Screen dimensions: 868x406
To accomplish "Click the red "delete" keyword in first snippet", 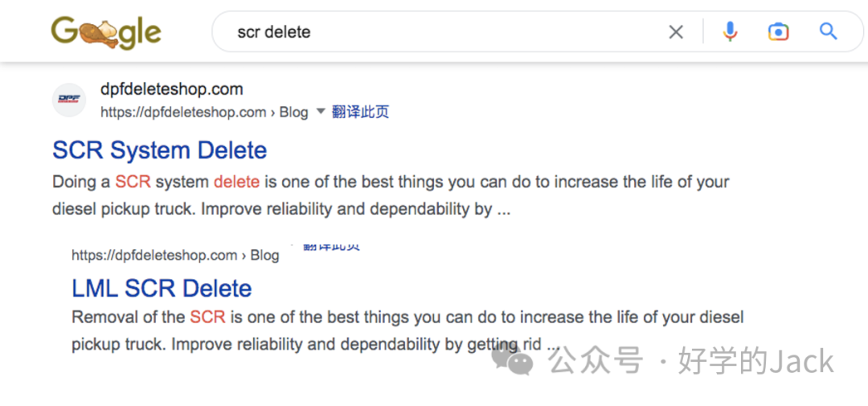I will [236, 182].
